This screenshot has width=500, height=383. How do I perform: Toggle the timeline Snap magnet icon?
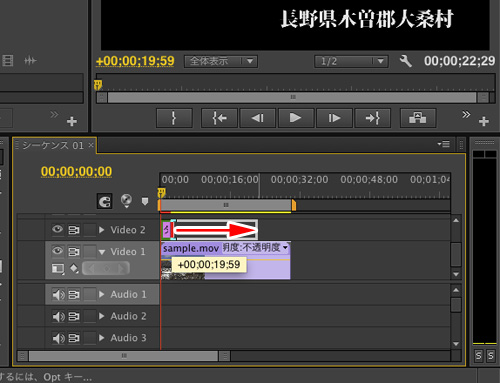click(x=104, y=201)
